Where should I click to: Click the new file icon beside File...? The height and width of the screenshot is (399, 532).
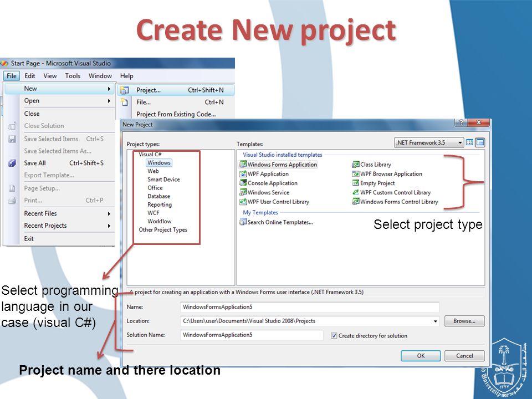[125, 102]
